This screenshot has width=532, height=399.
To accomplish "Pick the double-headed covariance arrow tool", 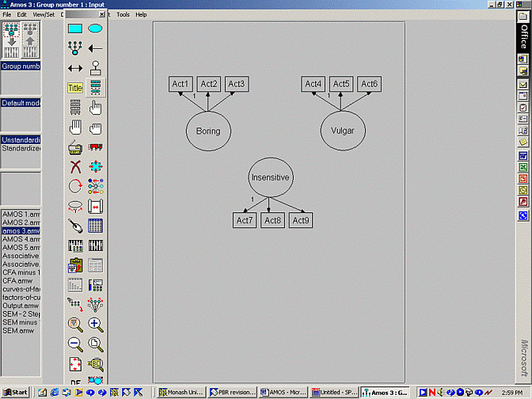I will tap(75, 68).
